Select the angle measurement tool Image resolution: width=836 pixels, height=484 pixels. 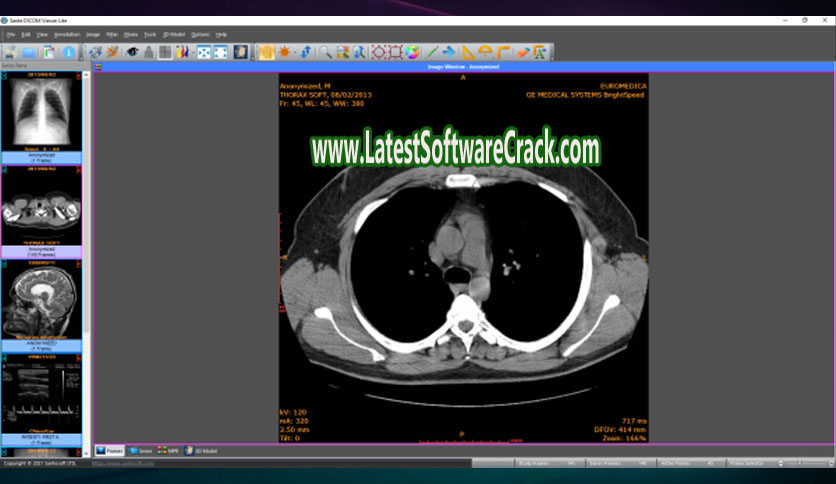click(486, 52)
